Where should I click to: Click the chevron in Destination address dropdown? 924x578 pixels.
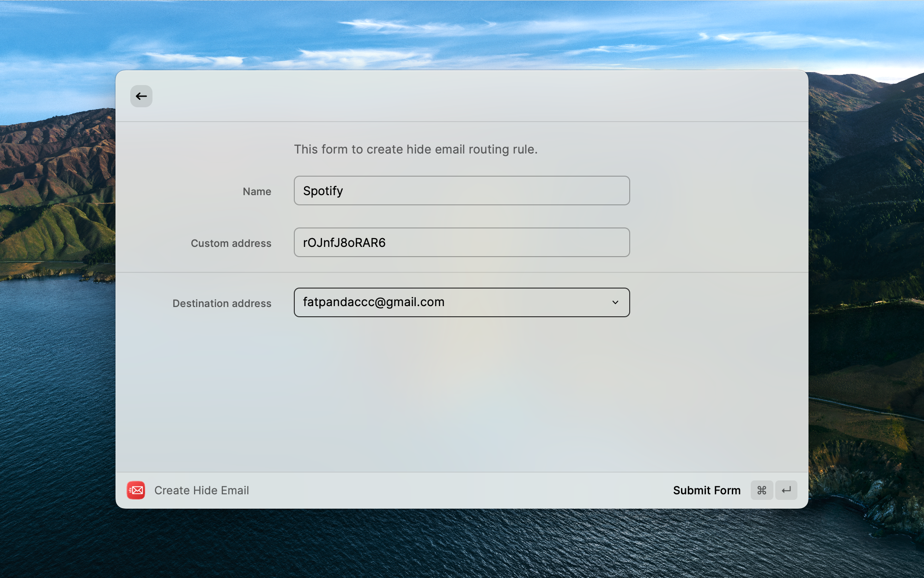615,302
